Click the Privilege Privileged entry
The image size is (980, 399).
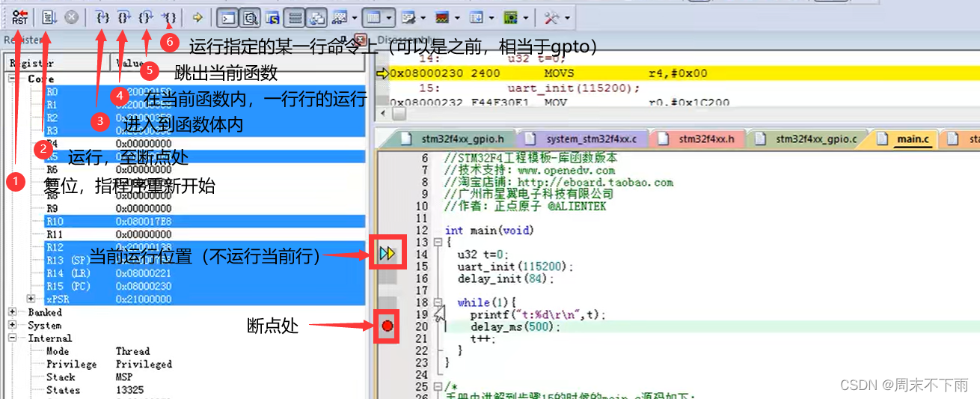coord(109,364)
